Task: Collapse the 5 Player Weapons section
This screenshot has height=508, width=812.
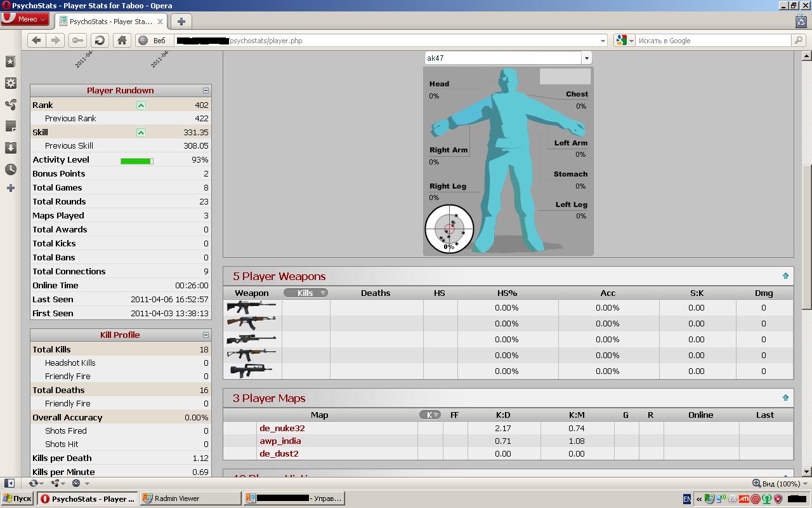Action: point(785,276)
